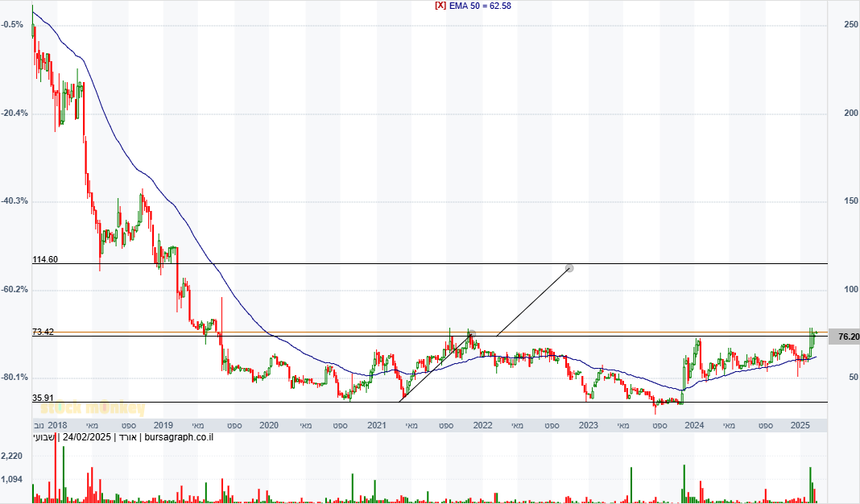
Task: Click the 2,220 volume axis label
Action: tap(12, 456)
